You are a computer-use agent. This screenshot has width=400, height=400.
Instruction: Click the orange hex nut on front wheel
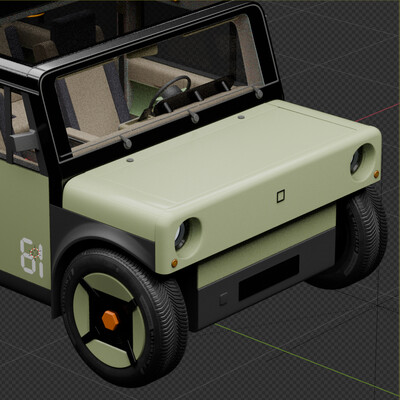point(110,320)
